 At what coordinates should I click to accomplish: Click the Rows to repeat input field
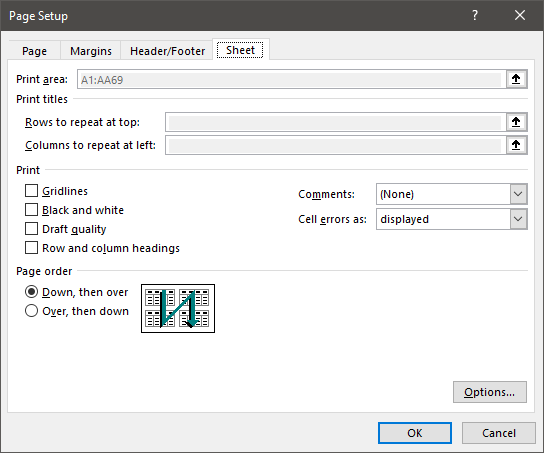[335, 122]
